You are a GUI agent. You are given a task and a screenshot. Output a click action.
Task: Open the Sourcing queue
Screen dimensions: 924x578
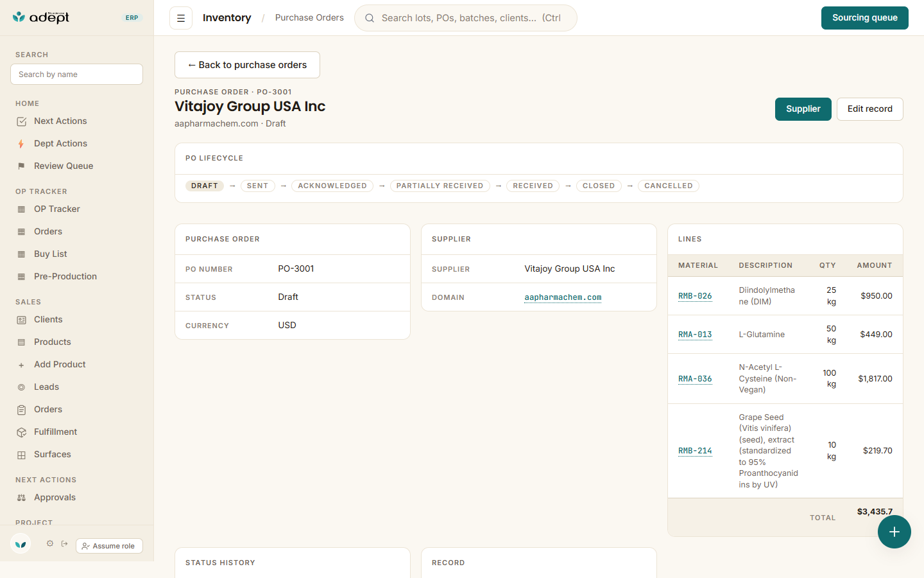point(865,18)
